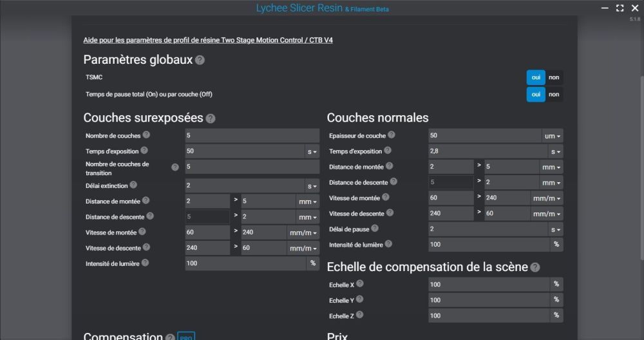Open the TSMC / CTB V4 help link
This screenshot has height=340, width=644.
(x=208, y=40)
